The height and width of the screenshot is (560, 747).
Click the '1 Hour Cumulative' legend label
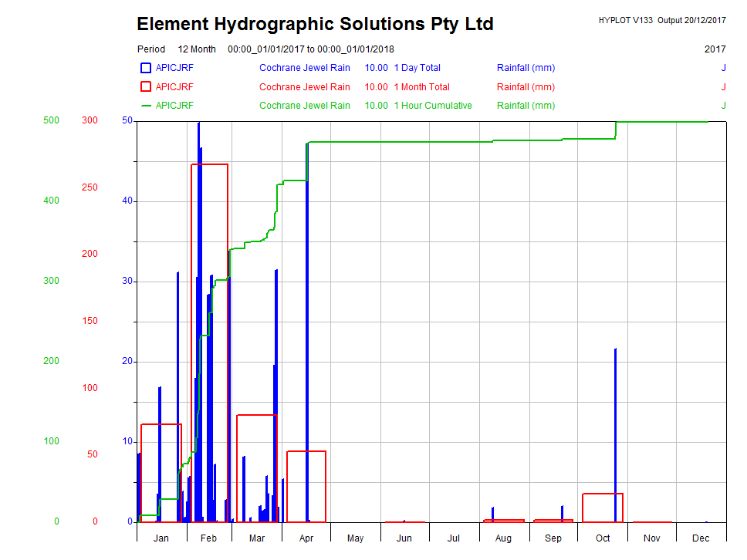coord(433,106)
